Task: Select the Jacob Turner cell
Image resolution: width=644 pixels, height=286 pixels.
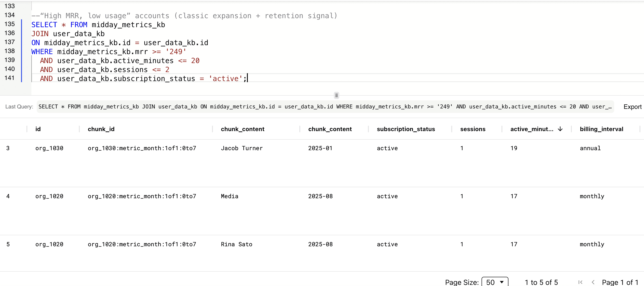Action: [242, 148]
